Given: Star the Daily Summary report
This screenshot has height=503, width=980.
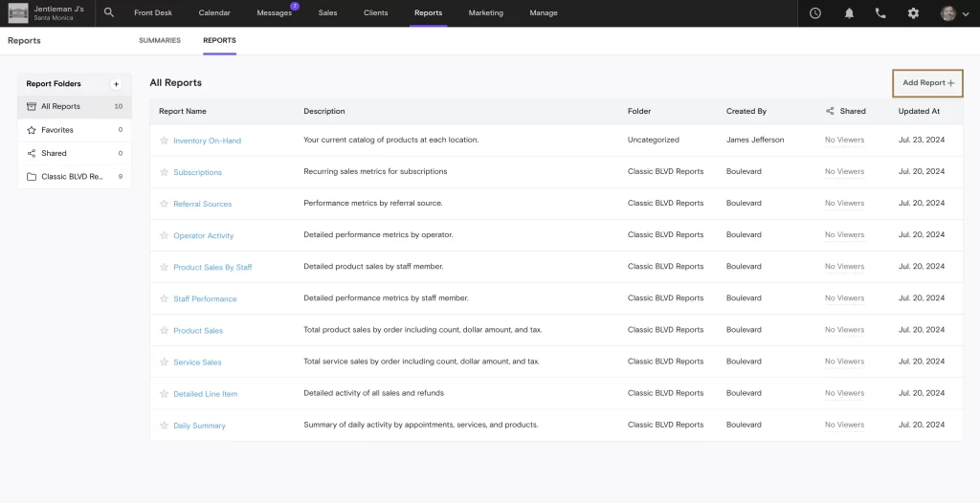Looking at the screenshot, I should click(164, 426).
